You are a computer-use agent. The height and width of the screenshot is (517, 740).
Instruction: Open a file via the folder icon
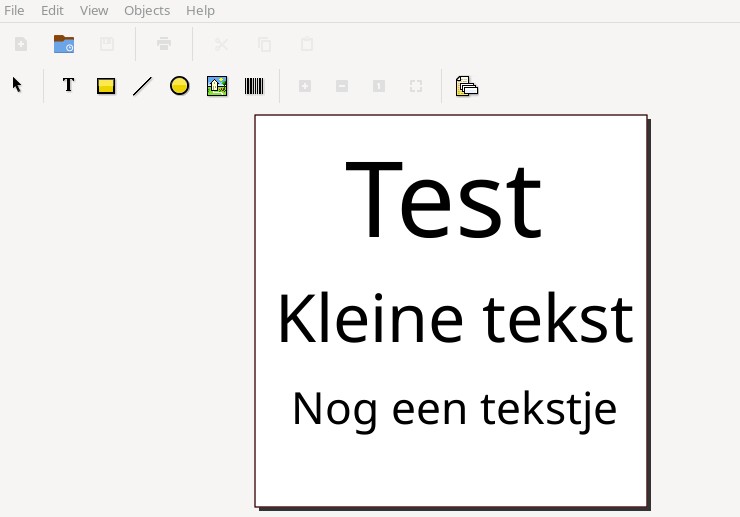(64, 44)
